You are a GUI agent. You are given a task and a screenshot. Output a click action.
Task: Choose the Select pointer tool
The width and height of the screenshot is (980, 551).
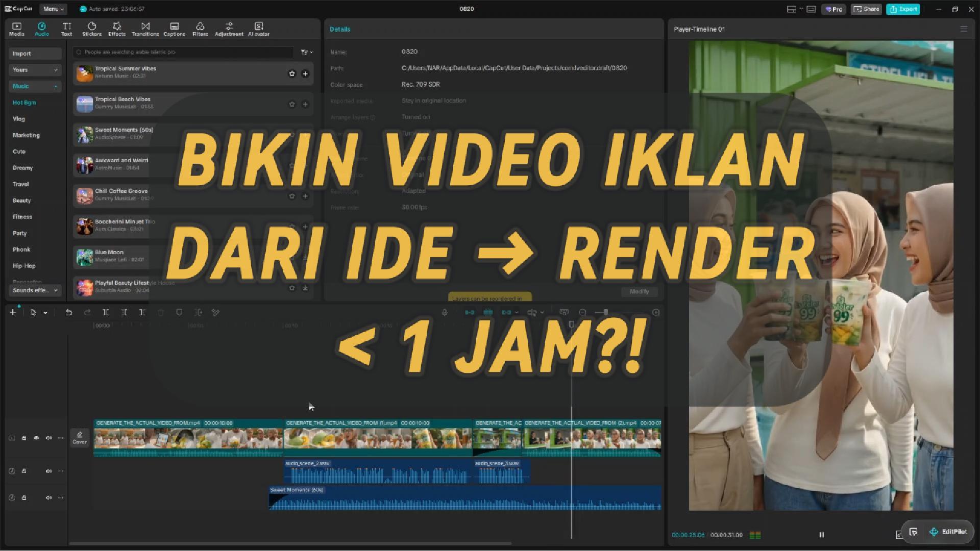point(33,312)
